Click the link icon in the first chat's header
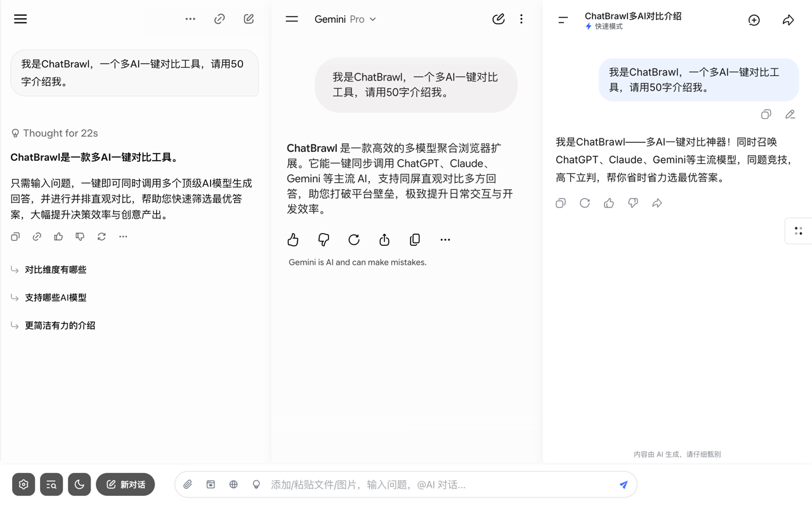The height and width of the screenshot is (508, 812). [x=219, y=19]
